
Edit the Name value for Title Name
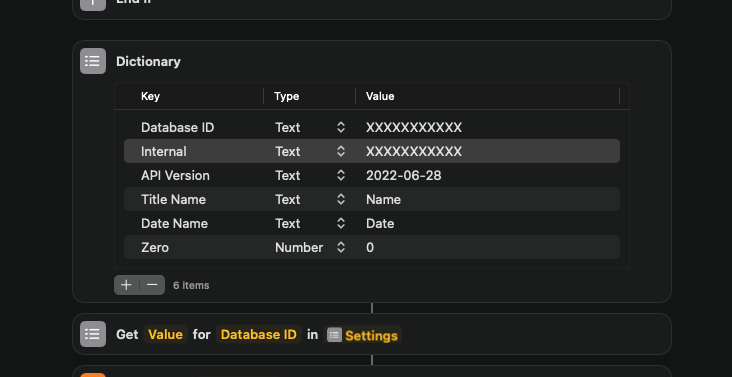[x=383, y=199]
